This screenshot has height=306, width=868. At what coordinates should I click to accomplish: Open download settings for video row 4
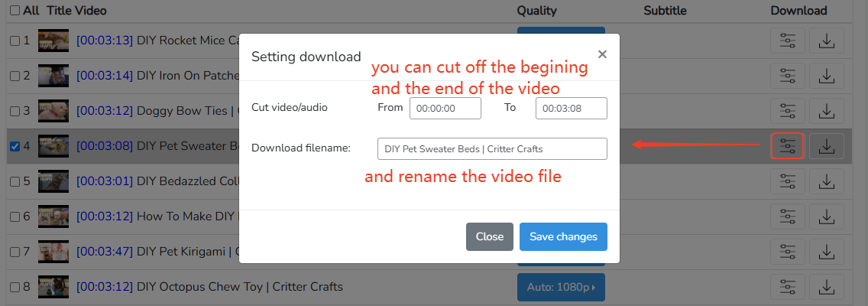coord(787,145)
